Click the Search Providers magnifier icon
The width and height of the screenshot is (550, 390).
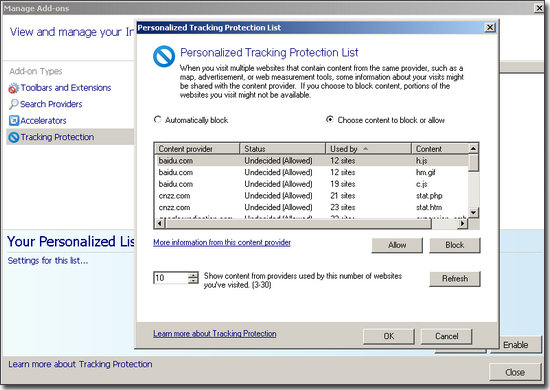point(13,104)
